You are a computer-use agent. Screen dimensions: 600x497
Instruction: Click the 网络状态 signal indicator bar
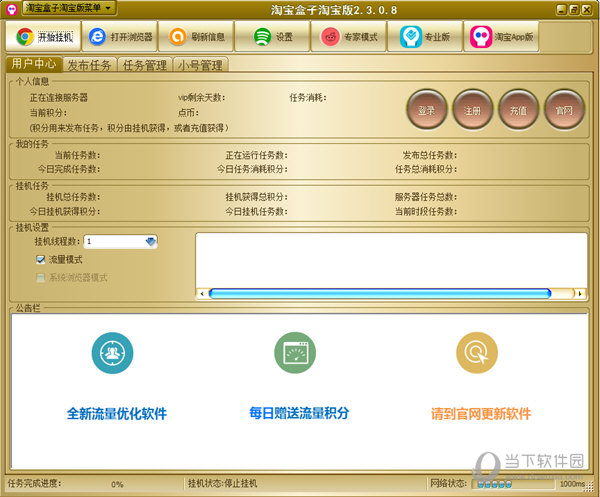[513, 484]
